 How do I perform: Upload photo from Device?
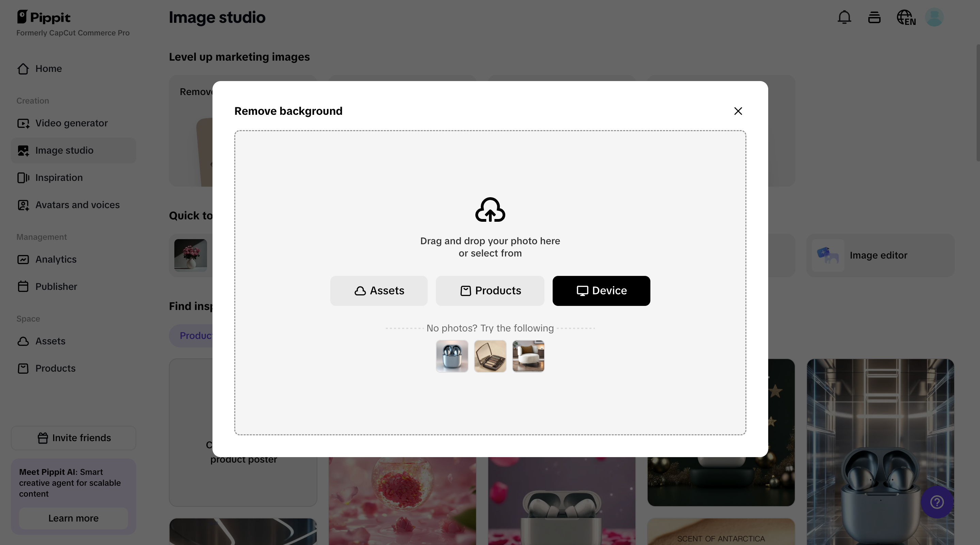pos(601,291)
